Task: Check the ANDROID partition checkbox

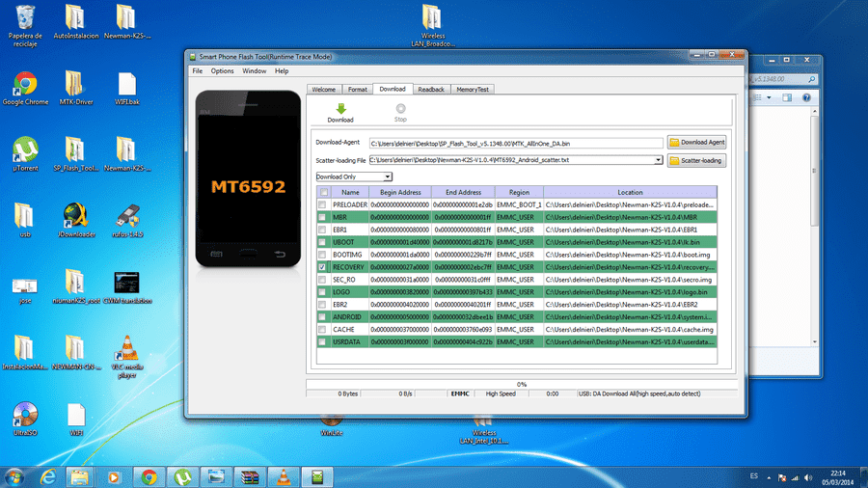Action: [x=322, y=317]
